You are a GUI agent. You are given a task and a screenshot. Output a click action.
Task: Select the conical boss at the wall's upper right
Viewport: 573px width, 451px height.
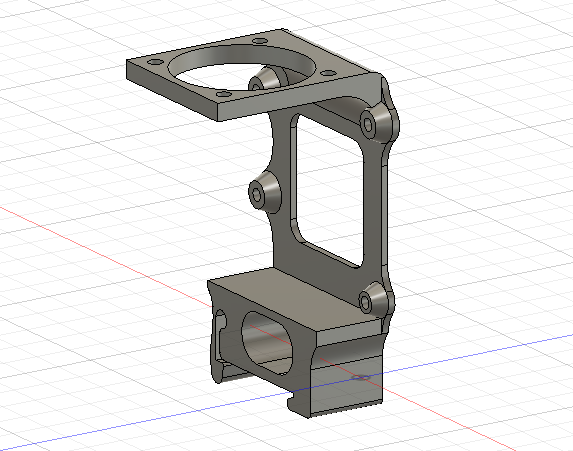tap(378, 124)
